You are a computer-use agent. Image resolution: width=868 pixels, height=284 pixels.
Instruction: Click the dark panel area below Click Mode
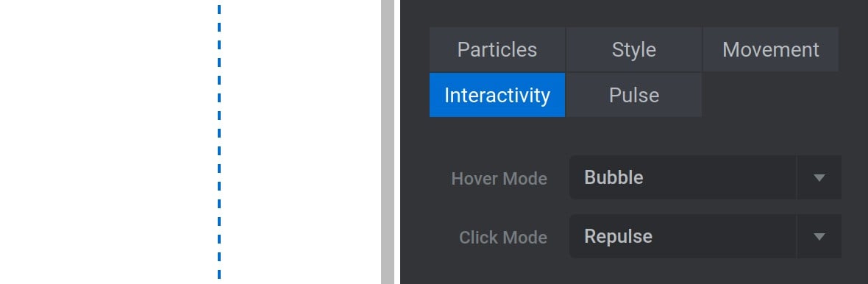tap(634, 271)
